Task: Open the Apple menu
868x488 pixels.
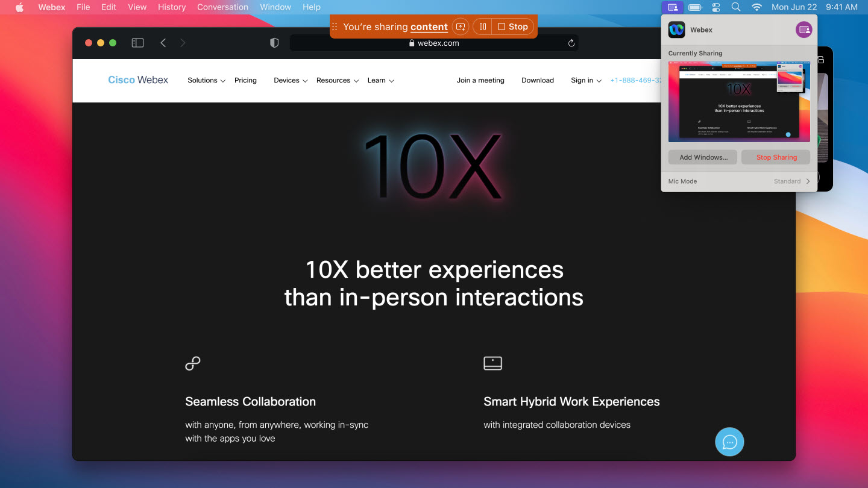Action: click(x=19, y=7)
